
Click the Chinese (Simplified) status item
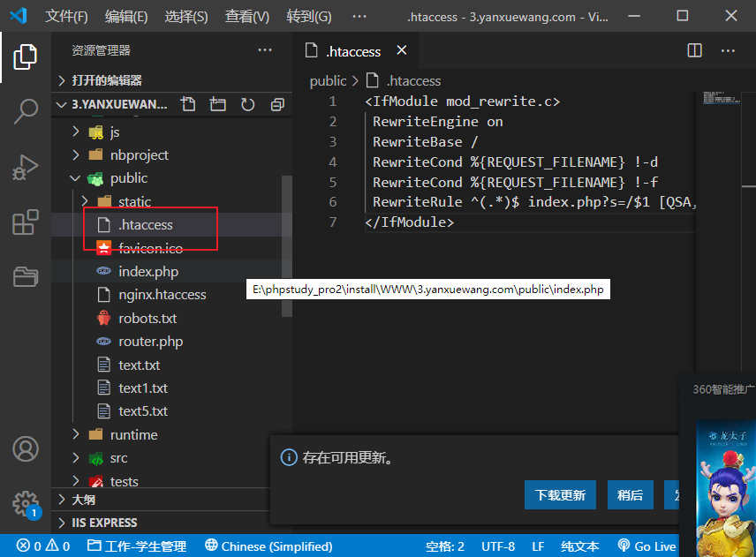click(x=269, y=546)
